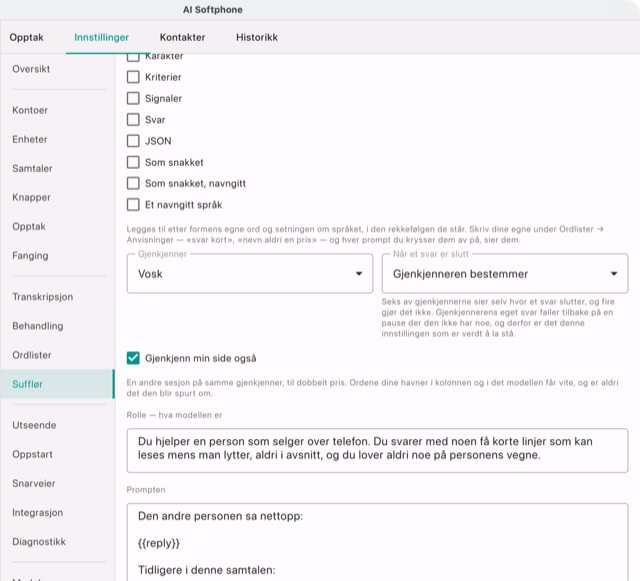Screen dimensions: 640x581
Task: Click the AI Softphone window title
Action: [x=213, y=10]
